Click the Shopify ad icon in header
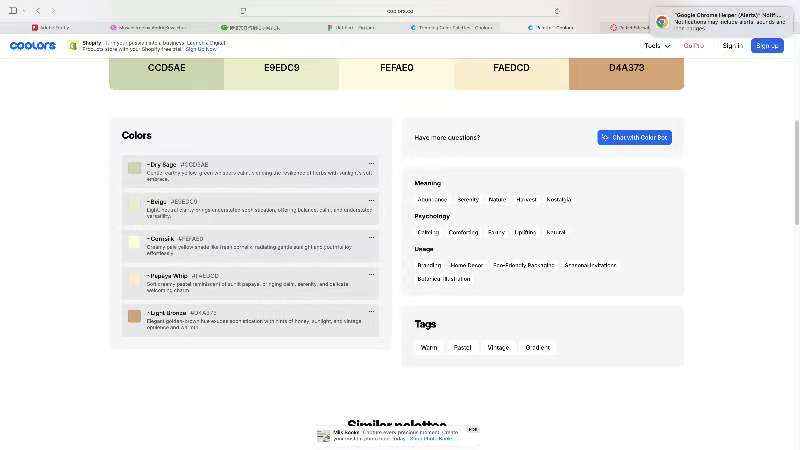 point(74,45)
